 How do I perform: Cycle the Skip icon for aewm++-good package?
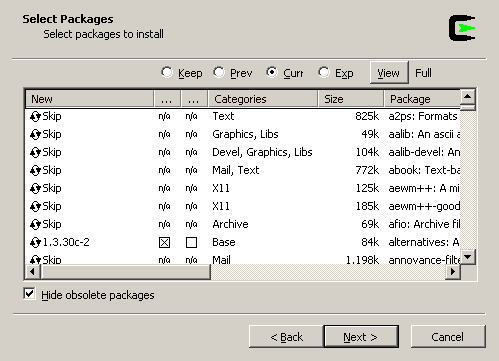pyautogui.click(x=35, y=206)
